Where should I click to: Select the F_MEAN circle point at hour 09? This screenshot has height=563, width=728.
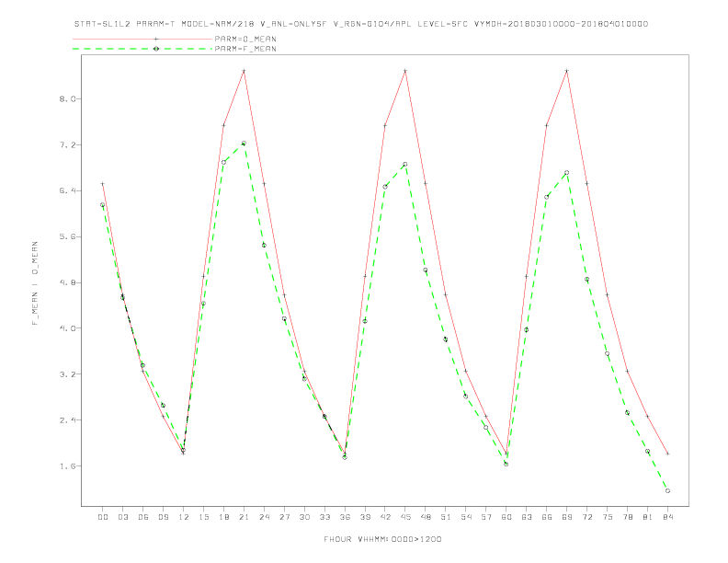click(163, 405)
